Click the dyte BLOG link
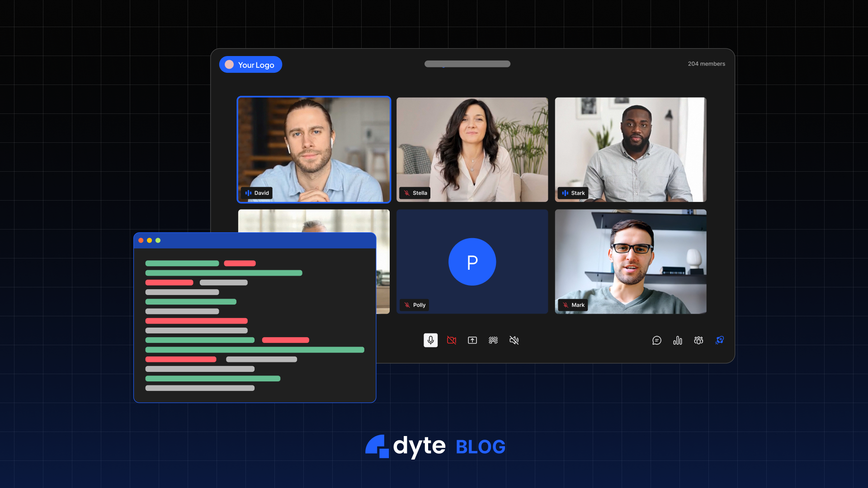This screenshot has width=868, height=488. click(435, 446)
